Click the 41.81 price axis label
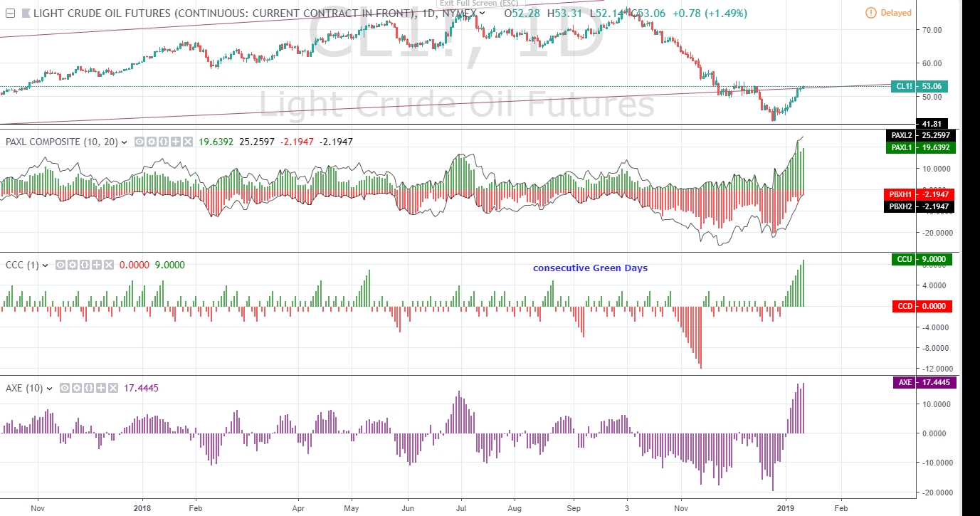This screenshot has width=980, height=516. pos(932,124)
